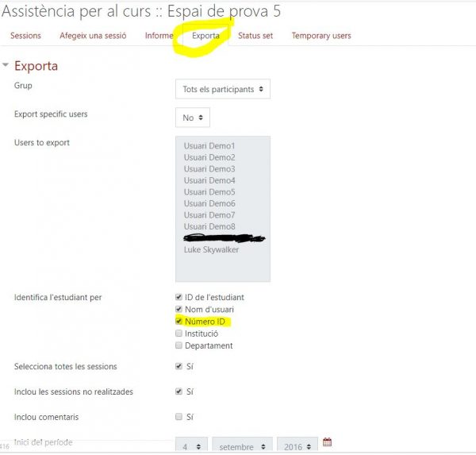Screen dimensions: 476x455
Task: Go to the Temporary users tab
Action: [321, 36]
